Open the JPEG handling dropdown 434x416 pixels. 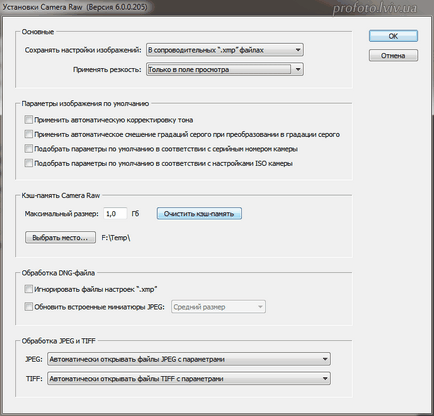click(189, 359)
